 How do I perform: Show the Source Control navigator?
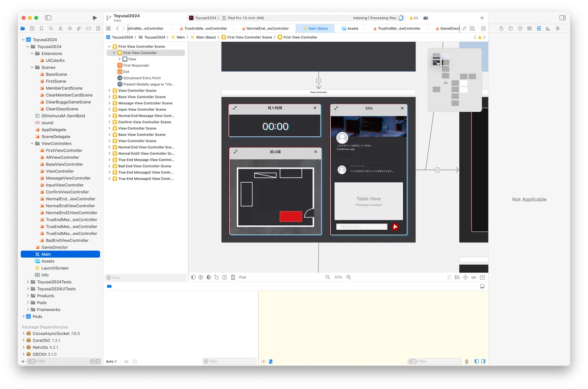click(x=32, y=28)
